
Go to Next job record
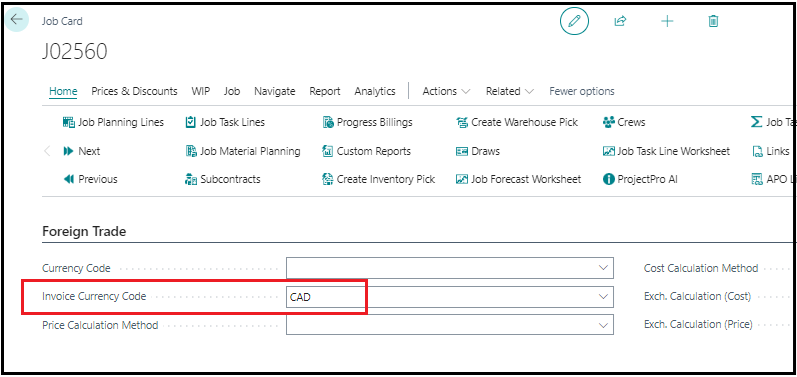tap(81, 151)
